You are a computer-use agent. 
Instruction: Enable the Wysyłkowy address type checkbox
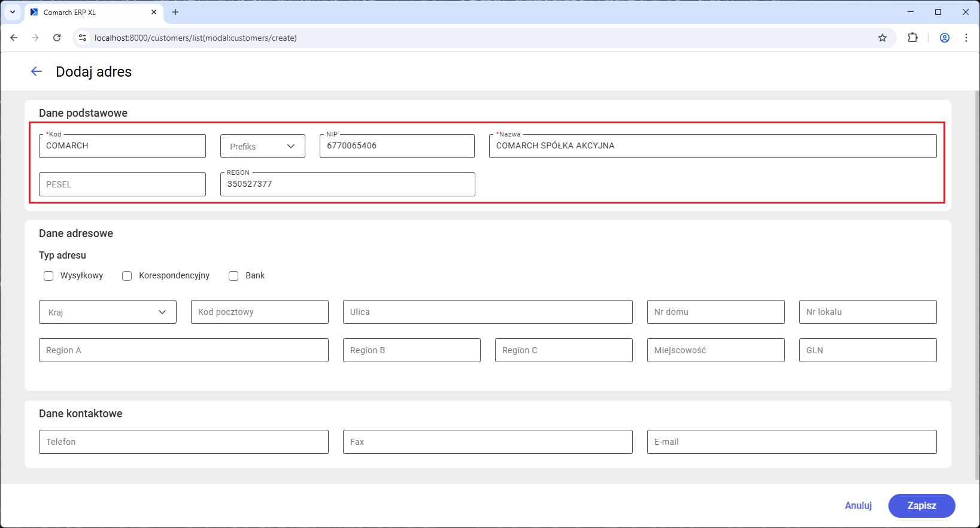tap(48, 276)
